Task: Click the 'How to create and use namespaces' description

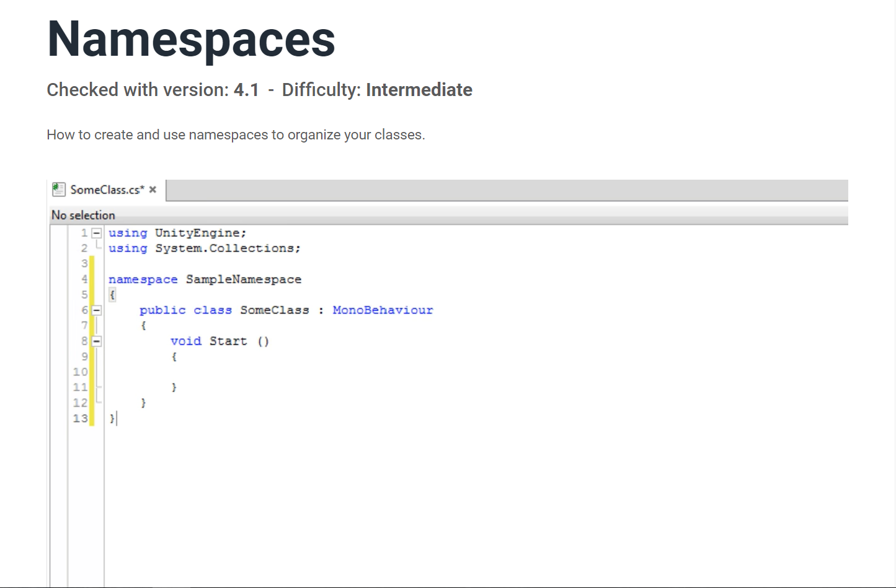Action: point(236,135)
